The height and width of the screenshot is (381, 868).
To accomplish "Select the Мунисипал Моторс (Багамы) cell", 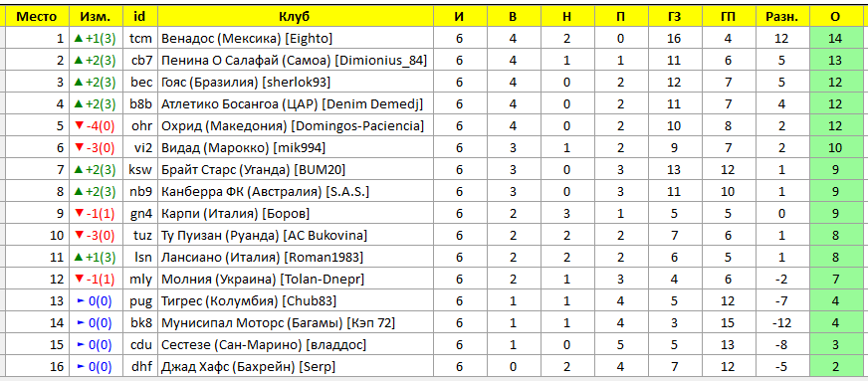I will [x=295, y=323].
